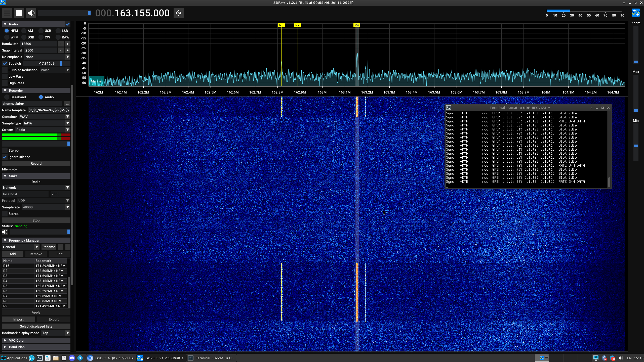
Task: Increase Bandwidth with plus button
Action: pyautogui.click(x=67, y=44)
